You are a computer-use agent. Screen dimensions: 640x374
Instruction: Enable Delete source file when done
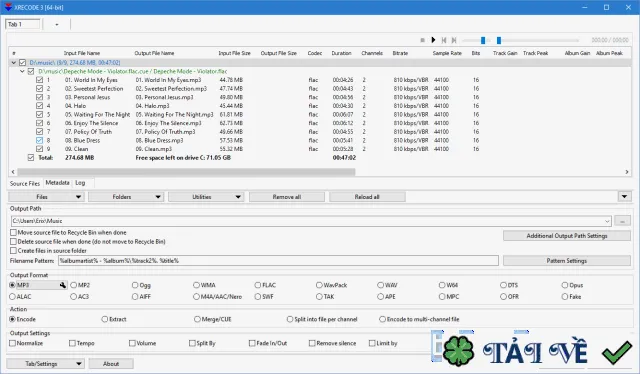pos(13,241)
